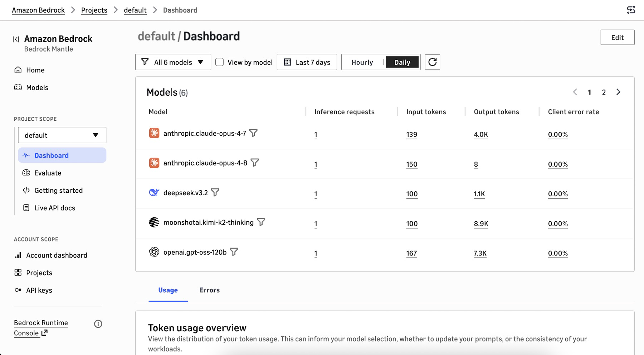This screenshot has height=355, width=644.
Task: Click the Edit button
Action: click(x=618, y=37)
